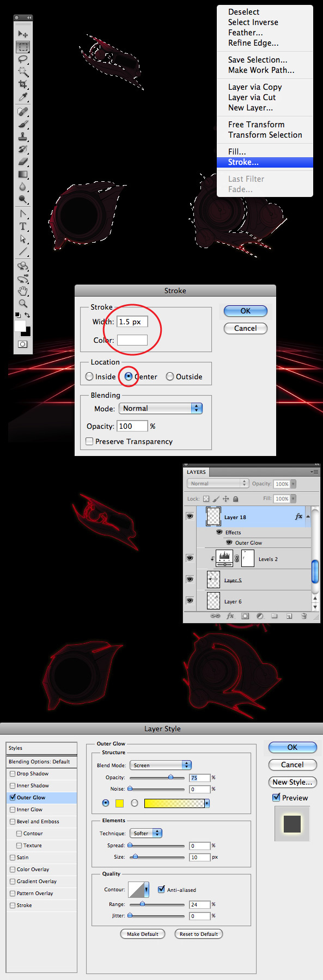The image size is (323, 980).
Task: Click the lock all icon
Action: (235, 498)
